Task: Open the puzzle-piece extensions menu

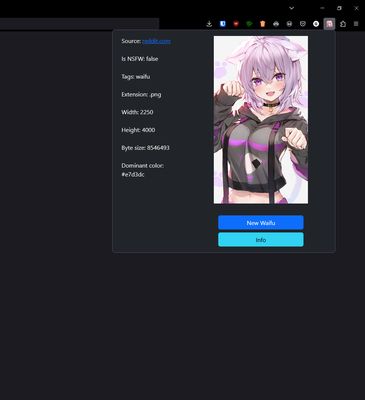Action: coord(343,24)
